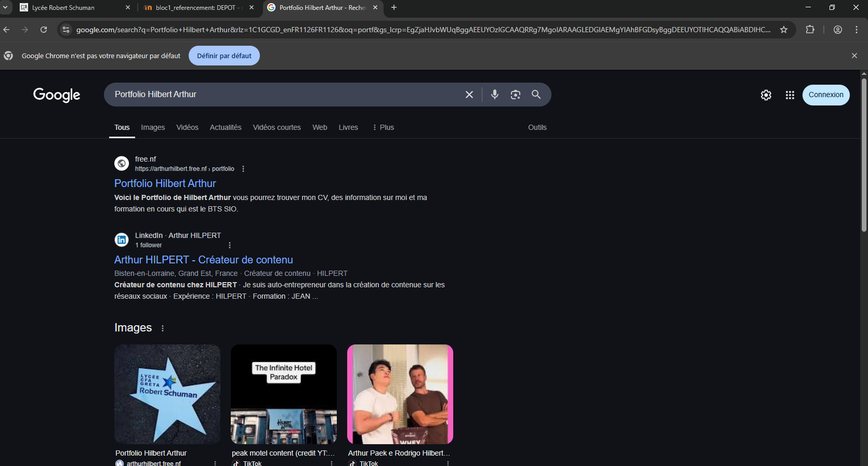
Task: Select the Livres search tab
Action: (348, 127)
